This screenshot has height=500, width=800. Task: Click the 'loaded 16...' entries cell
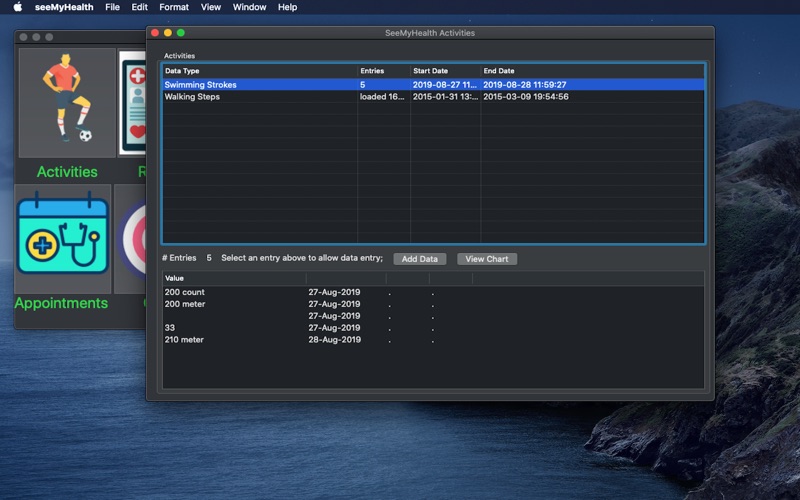[382, 96]
